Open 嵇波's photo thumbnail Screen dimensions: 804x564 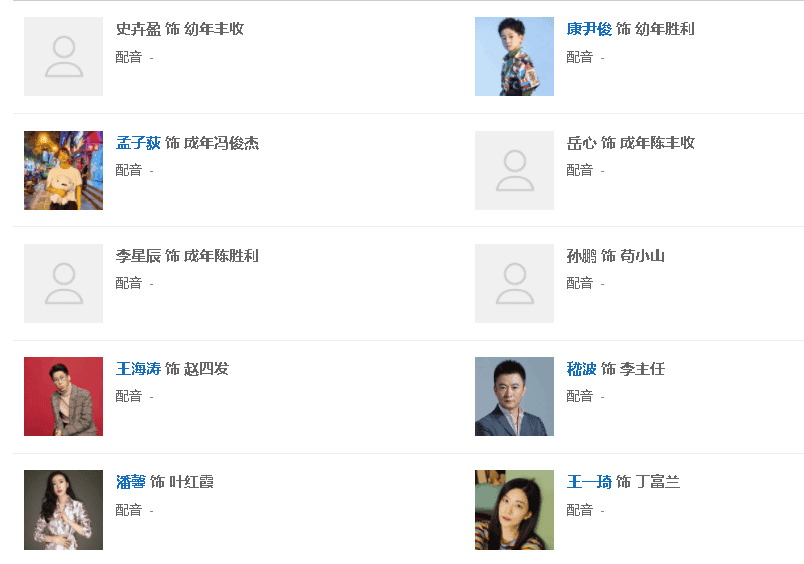coord(514,396)
